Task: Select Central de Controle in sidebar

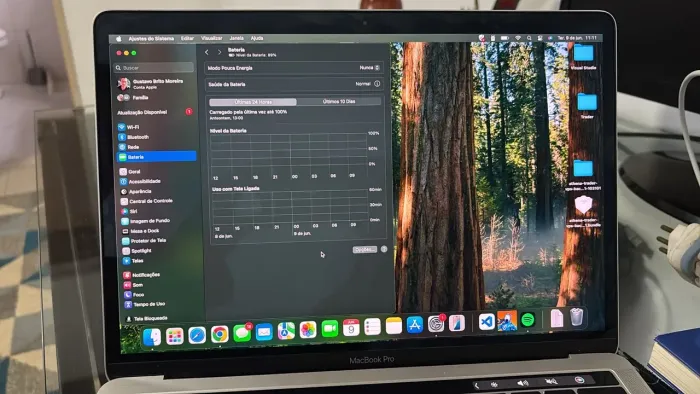Action: click(x=158, y=201)
